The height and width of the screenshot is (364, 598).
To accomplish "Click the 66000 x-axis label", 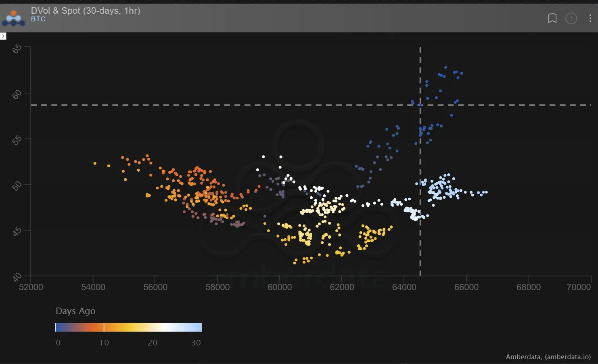I will tap(466, 287).
